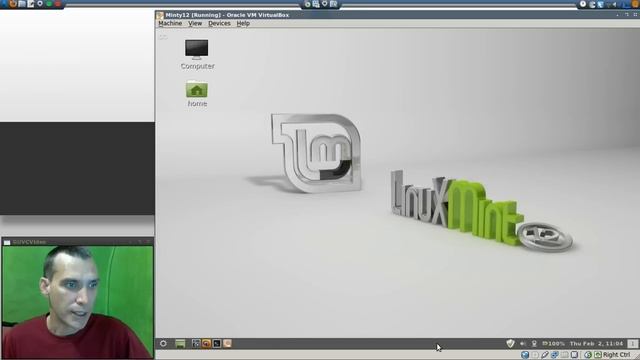The image size is (640, 360).
Task: Open the View menu in VirtualBox
Action: (x=195, y=23)
